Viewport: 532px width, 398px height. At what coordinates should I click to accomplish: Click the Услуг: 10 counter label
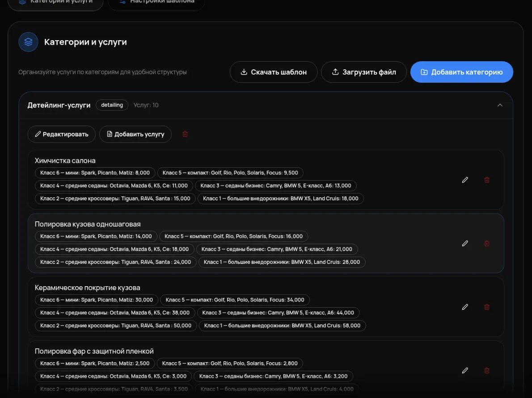146,105
